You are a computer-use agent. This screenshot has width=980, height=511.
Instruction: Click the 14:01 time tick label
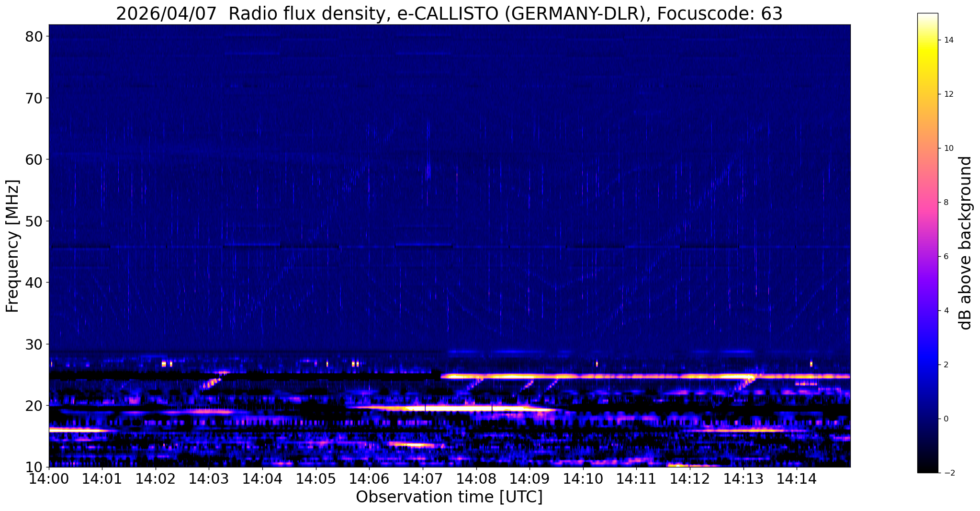pyautogui.click(x=102, y=478)
